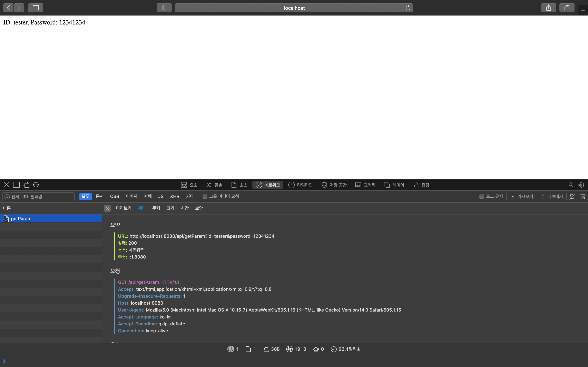Image resolution: width=588 pixels, height=367 pixels.
Task: Enable 그룹 미디어 요청 checkbox
Action: (x=205, y=196)
